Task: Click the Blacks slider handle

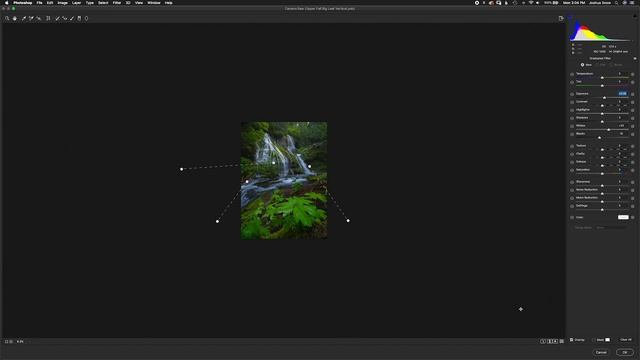Action: pos(599,138)
